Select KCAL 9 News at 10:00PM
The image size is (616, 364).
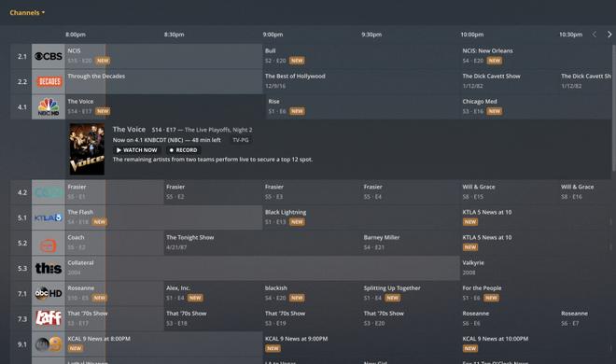click(536, 344)
